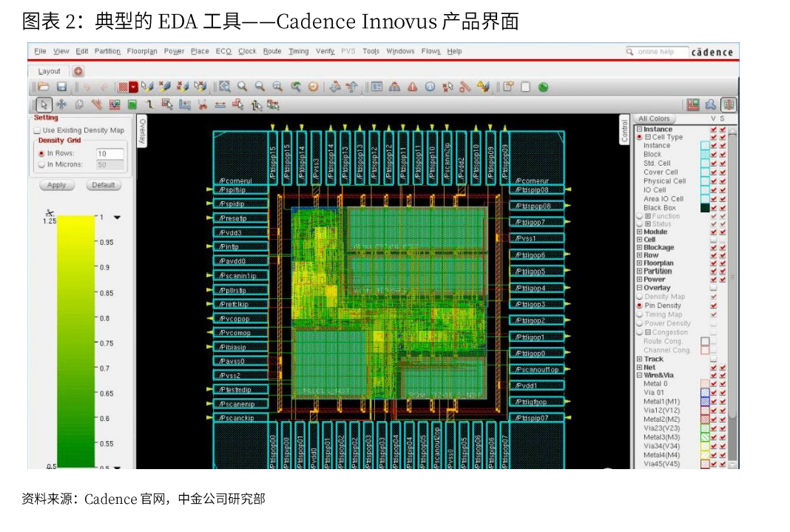Select the horizontal stretch wire tool

(220, 105)
